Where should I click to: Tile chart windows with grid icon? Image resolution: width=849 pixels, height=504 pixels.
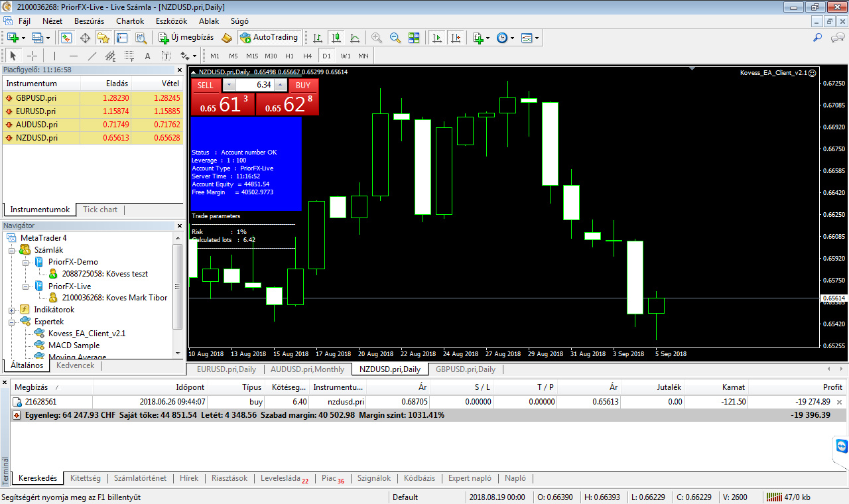point(414,38)
